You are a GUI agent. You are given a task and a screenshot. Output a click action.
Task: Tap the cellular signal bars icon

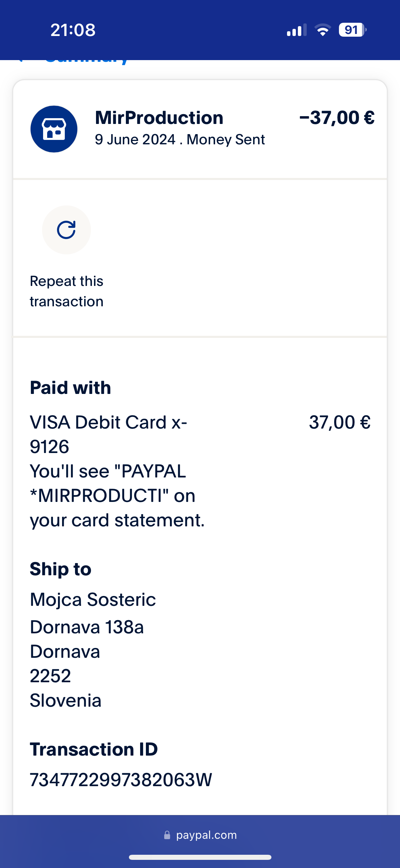[297, 30]
